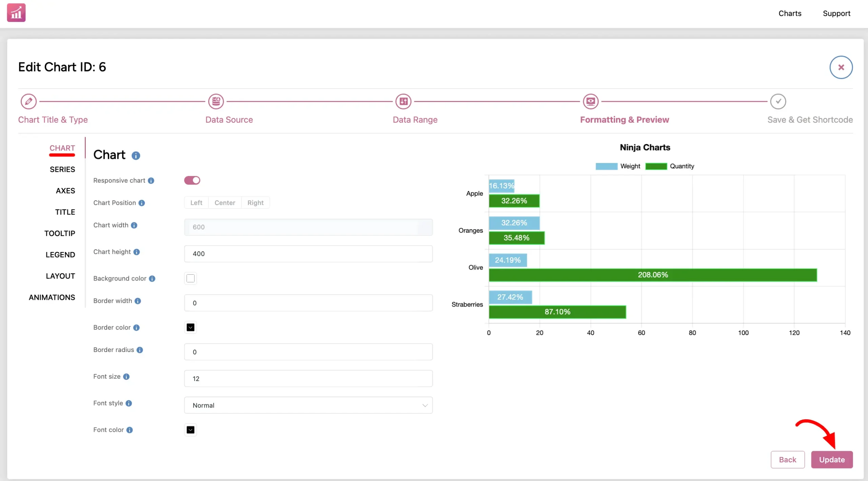Screen dimensions: 868x481
Task: Open the LEGEND settings tab
Action: coord(60,255)
